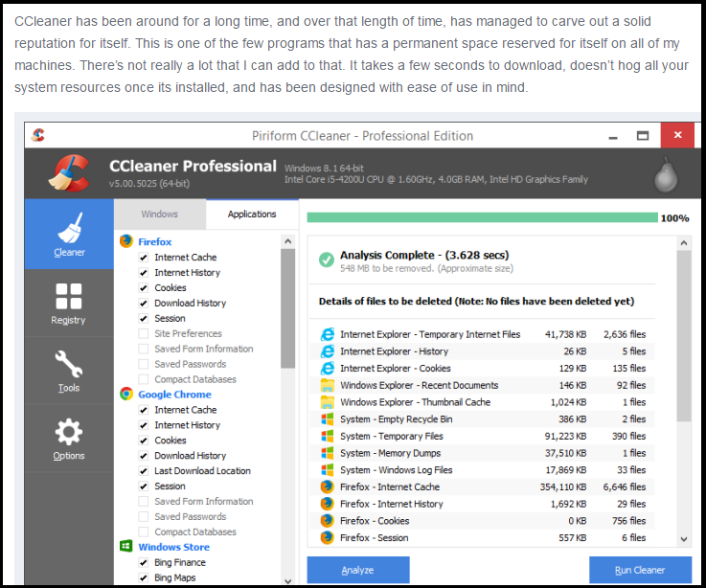This screenshot has width=706, height=588.
Task: Click Windows icon beside Windows Log Files
Action: tap(328, 470)
